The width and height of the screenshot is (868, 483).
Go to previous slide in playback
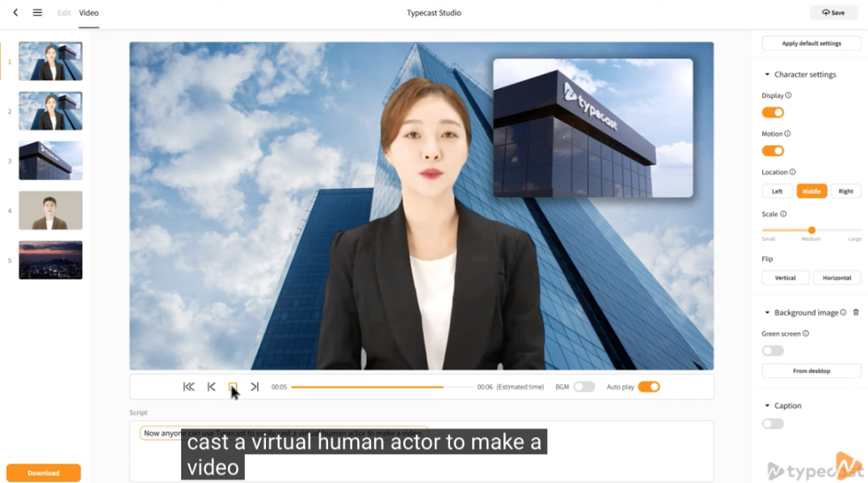pyautogui.click(x=212, y=387)
